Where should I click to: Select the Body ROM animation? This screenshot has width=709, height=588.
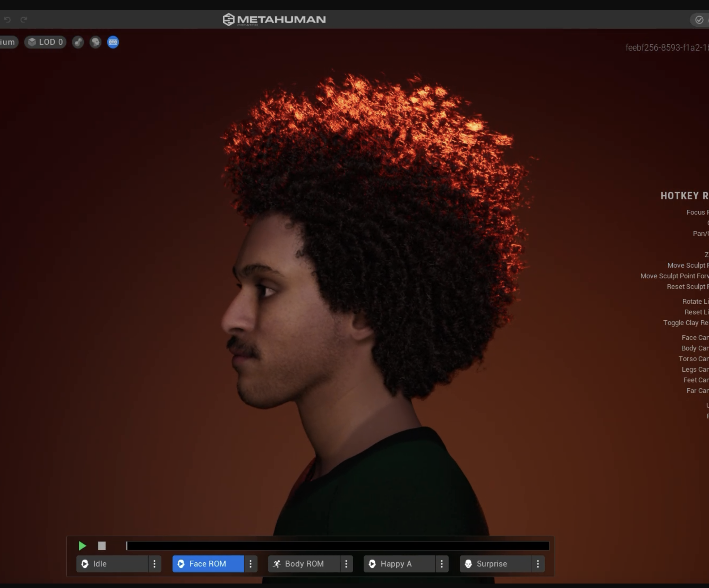303,564
